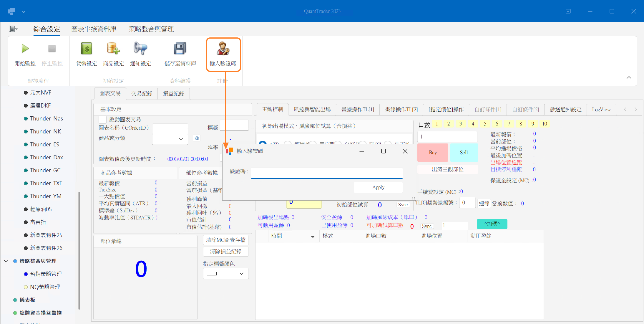644x324 pixels.
Task: Select the 開始監控 play icon
Action: click(x=25, y=49)
